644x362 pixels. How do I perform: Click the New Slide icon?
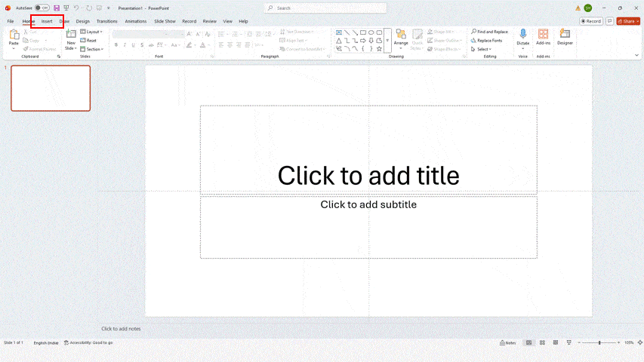click(71, 35)
